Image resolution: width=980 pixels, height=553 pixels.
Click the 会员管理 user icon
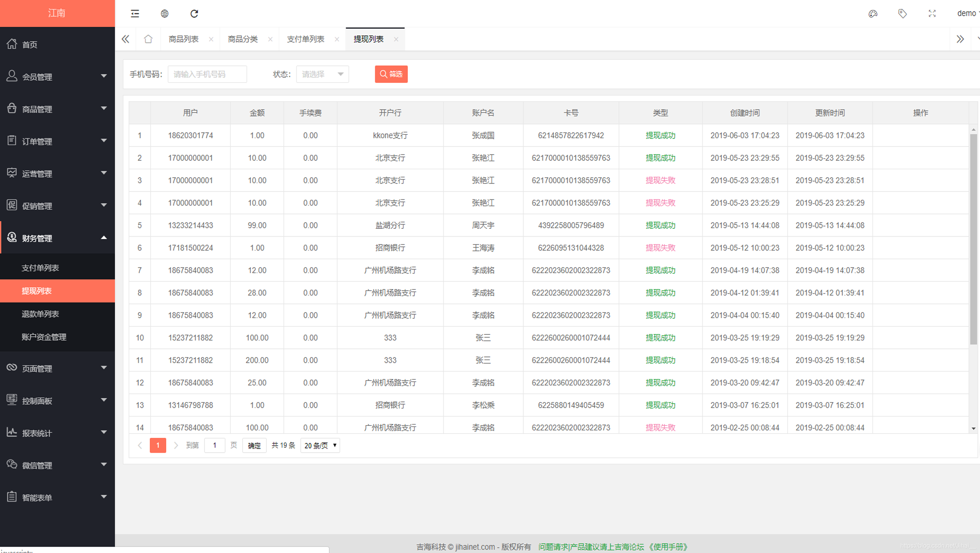[12, 76]
